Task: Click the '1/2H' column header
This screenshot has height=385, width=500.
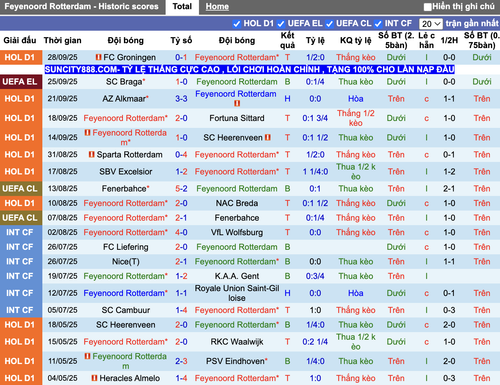Action: click(x=449, y=40)
